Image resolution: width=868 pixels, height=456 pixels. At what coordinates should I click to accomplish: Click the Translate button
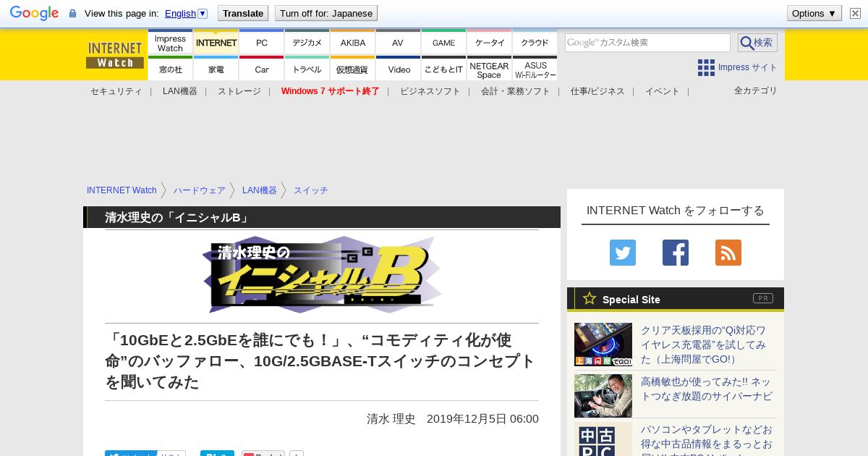pos(243,13)
